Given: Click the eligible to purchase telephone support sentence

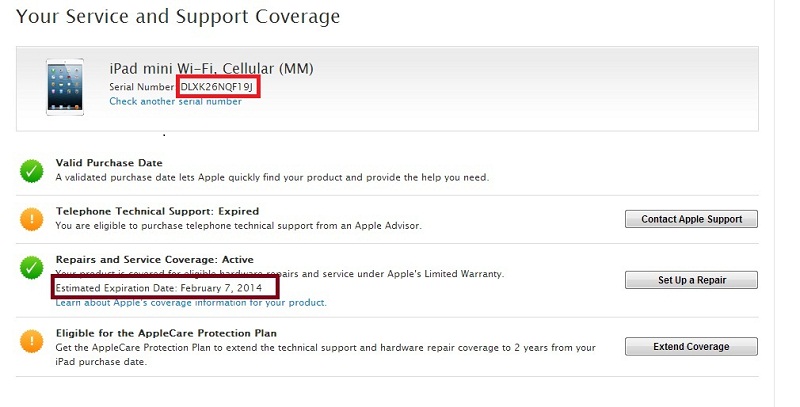Looking at the screenshot, I should (238, 225).
